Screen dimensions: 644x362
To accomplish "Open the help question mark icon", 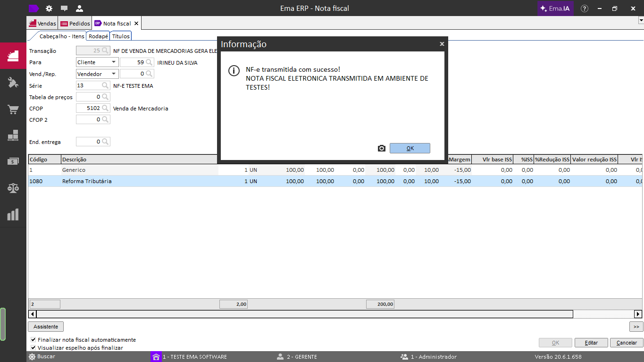I will (585, 8).
